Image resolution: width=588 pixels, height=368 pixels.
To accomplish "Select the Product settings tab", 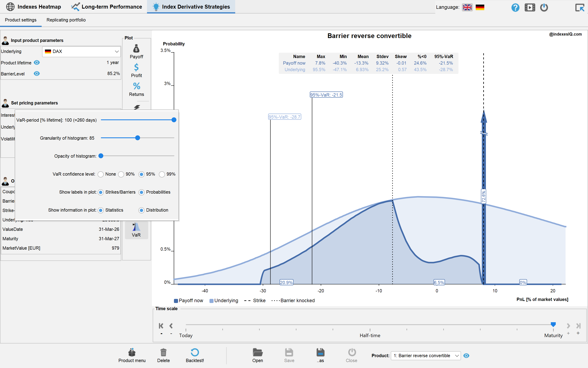I will pyautogui.click(x=21, y=20).
